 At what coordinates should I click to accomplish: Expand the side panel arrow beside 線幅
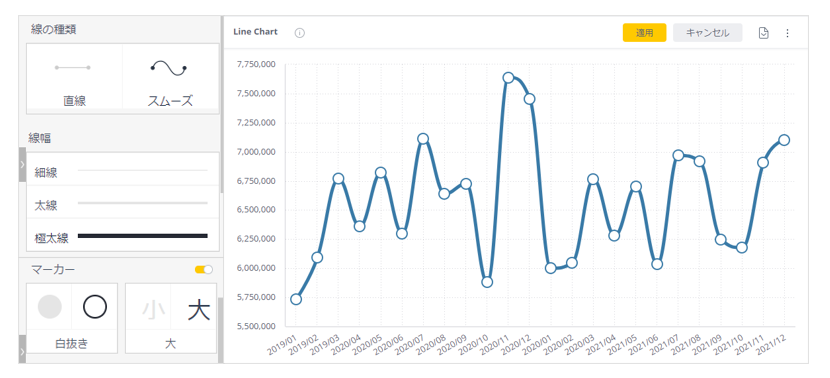click(x=22, y=165)
